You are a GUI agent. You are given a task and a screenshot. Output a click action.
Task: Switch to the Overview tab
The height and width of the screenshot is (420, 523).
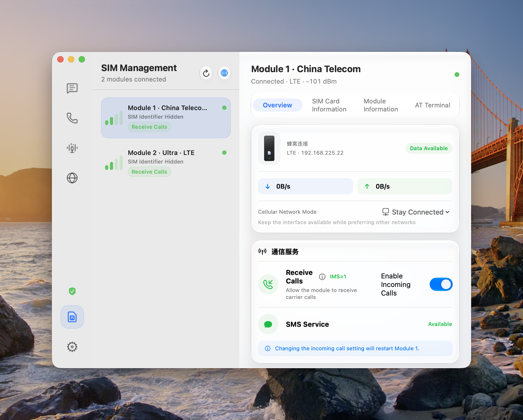277,105
